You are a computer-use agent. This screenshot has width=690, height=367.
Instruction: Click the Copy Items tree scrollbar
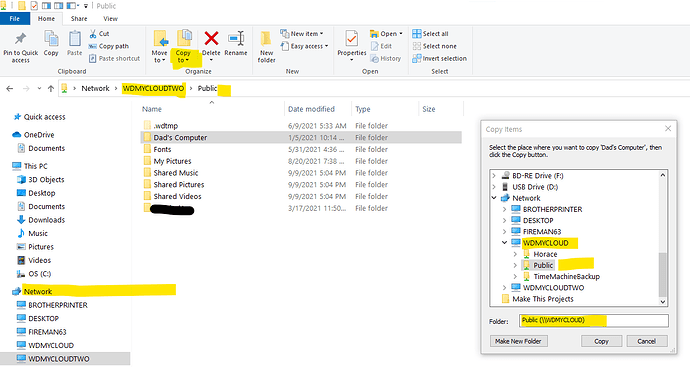663,275
